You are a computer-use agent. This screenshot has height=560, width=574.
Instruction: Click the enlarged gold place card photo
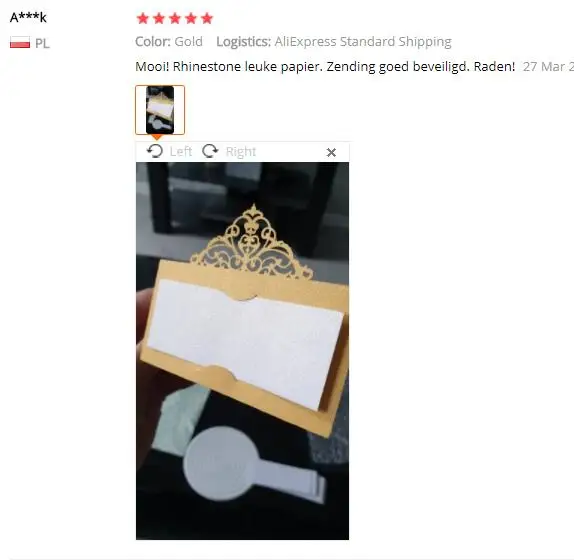242,351
